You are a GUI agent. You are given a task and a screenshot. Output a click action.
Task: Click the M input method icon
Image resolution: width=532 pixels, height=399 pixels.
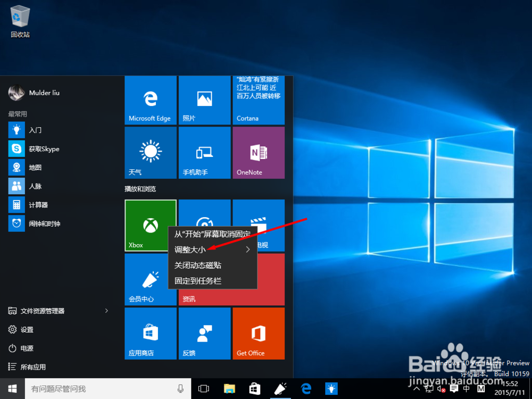pyautogui.click(x=480, y=388)
